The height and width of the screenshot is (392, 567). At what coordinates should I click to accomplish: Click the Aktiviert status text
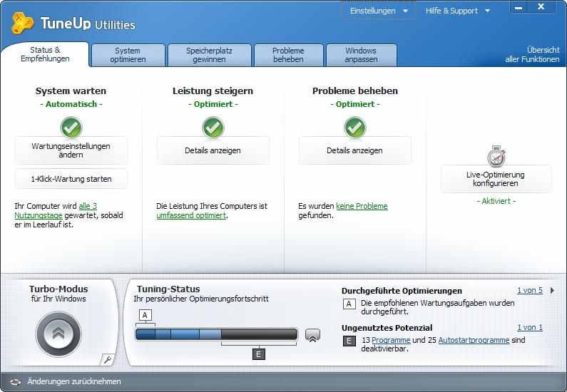[496, 201]
